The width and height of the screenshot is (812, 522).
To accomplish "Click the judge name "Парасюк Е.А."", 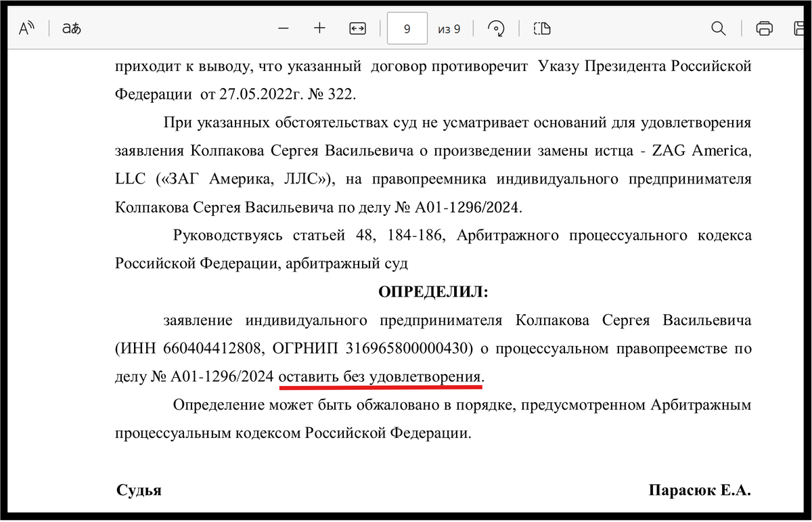I will (x=700, y=490).
